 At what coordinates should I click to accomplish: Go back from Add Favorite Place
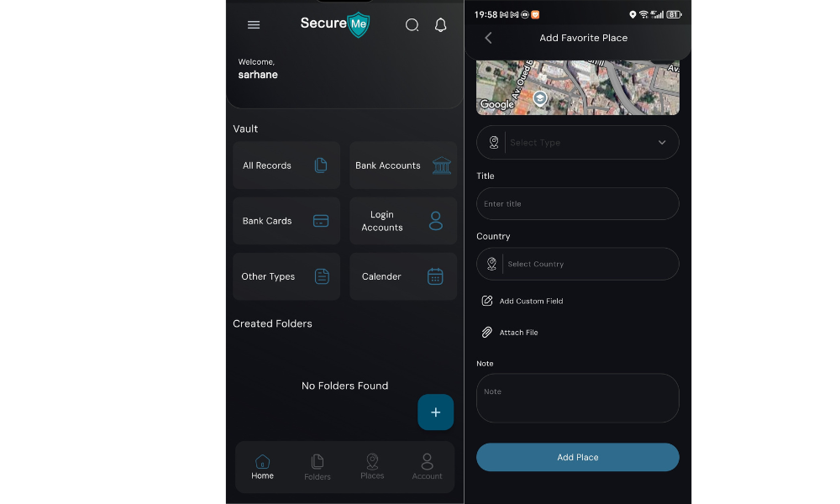coord(488,38)
